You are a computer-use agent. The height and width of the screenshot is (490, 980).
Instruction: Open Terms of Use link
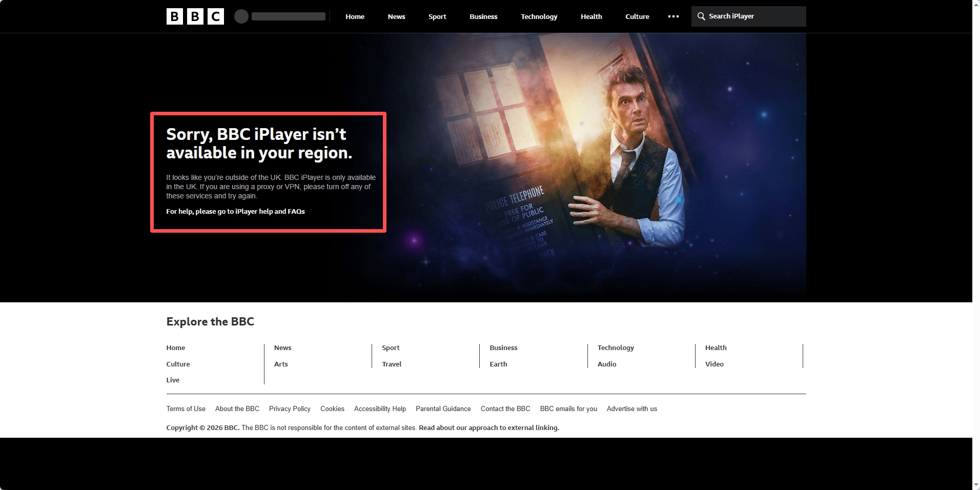tap(186, 409)
